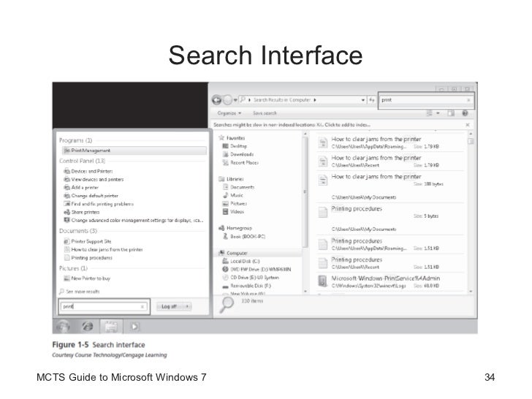This screenshot has width=532, height=399.
Task: Open Music library in navigation pane
Action: pyautogui.click(x=232, y=195)
